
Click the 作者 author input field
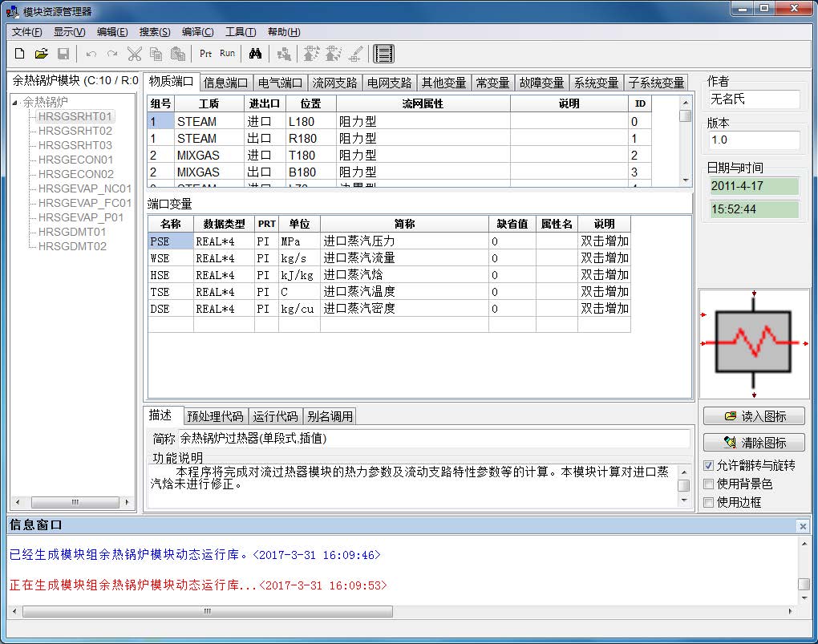[x=754, y=99]
